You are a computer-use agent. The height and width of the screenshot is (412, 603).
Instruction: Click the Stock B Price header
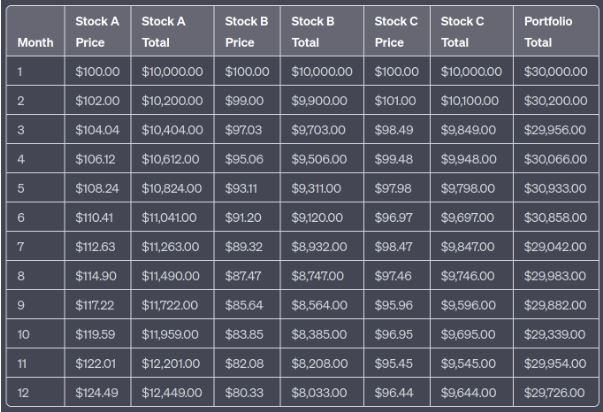tap(245, 32)
